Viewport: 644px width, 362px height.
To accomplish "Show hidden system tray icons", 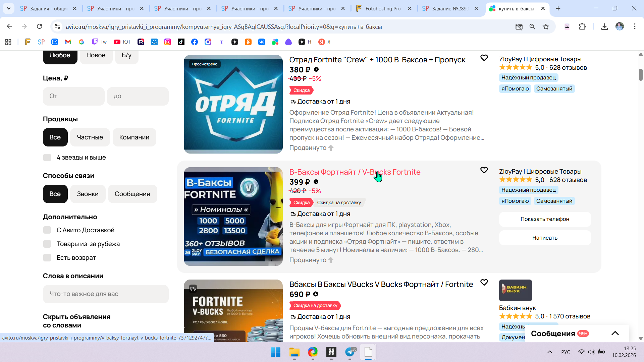I will point(549,352).
